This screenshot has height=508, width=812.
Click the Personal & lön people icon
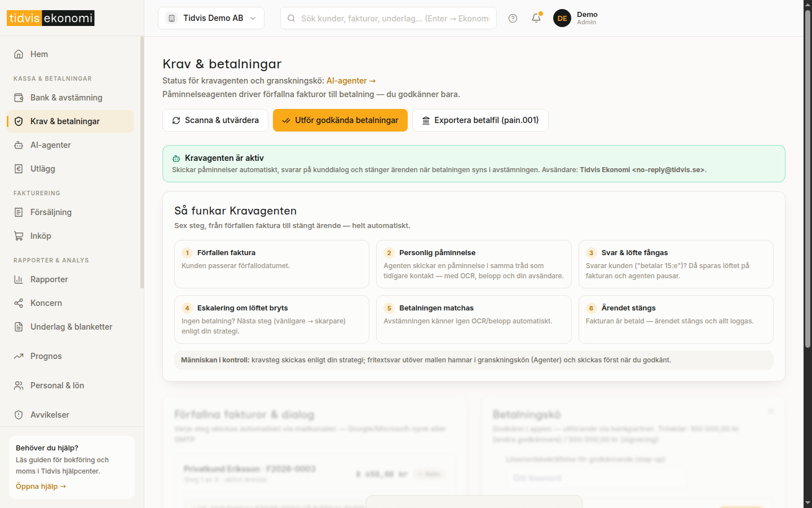click(x=19, y=386)
